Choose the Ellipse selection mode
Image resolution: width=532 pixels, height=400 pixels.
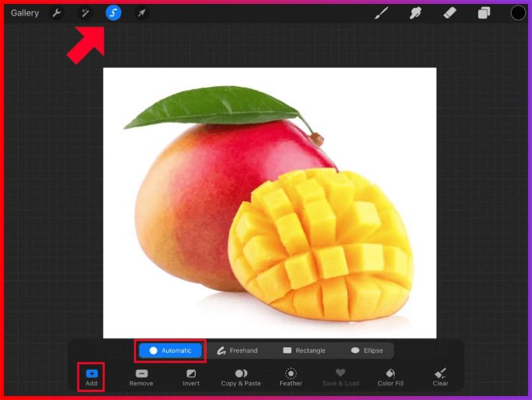tap(367, 350)
